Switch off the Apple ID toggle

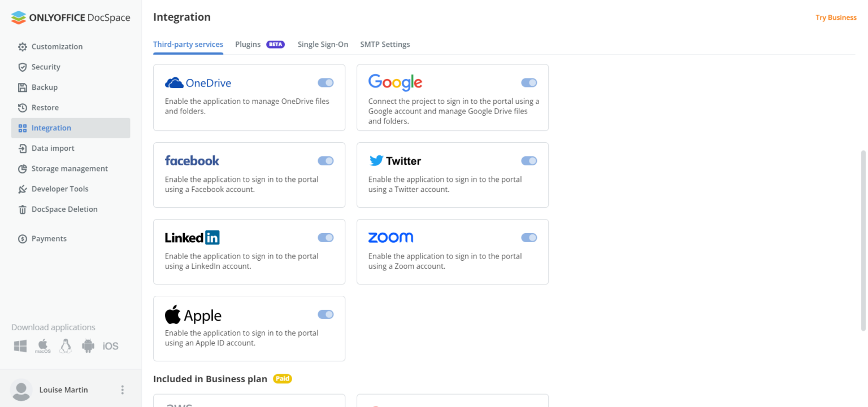tap(325, 314)
